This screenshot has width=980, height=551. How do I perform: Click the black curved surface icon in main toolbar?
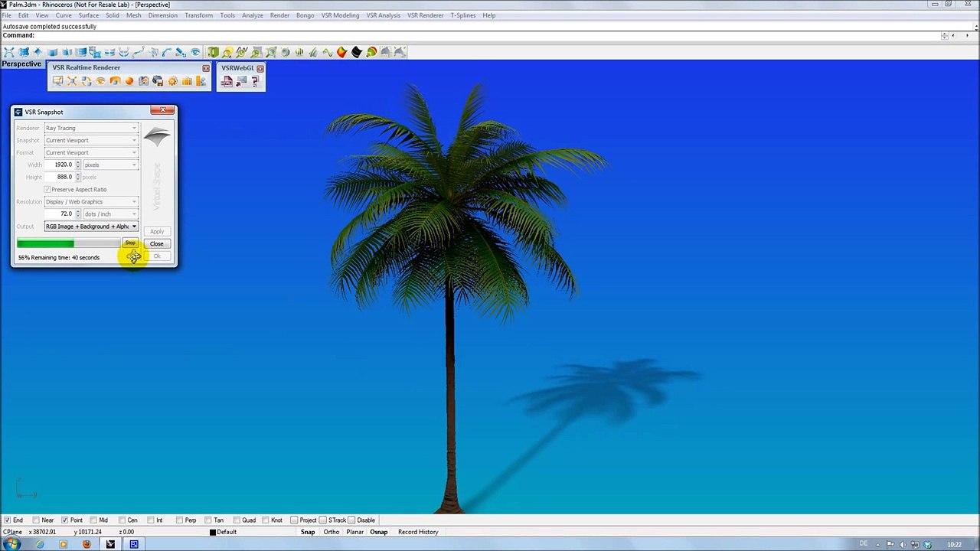click(x=357, y=52)
